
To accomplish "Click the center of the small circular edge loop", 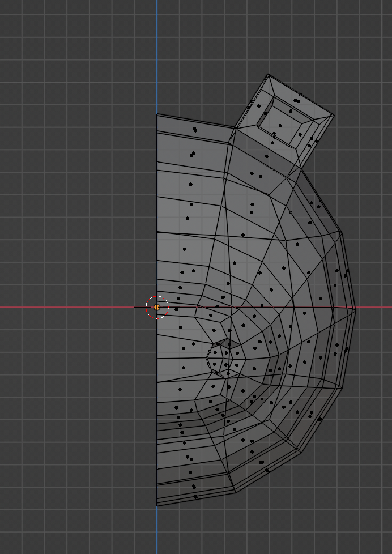I will (222, 357).
